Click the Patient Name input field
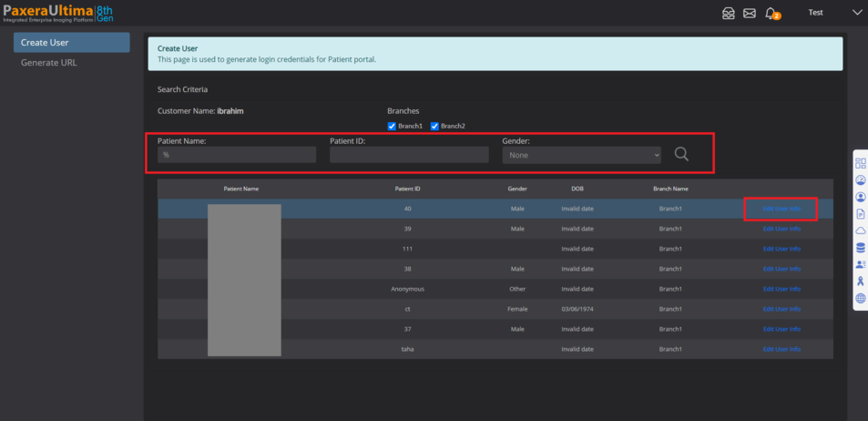 coord(237,155)
